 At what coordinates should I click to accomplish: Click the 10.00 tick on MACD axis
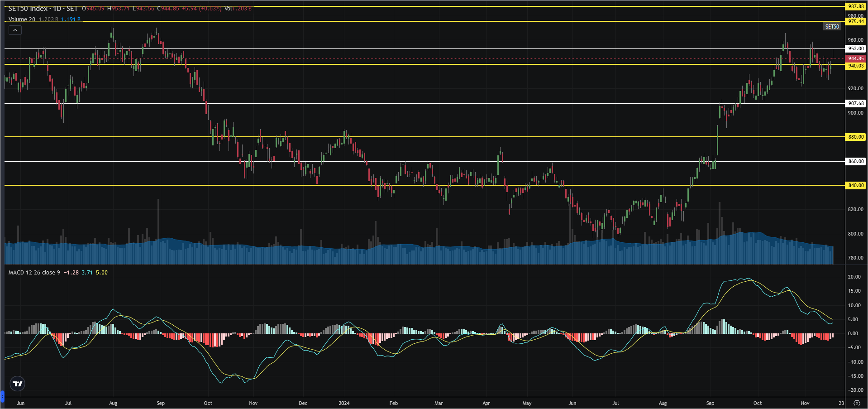[854, 305]
